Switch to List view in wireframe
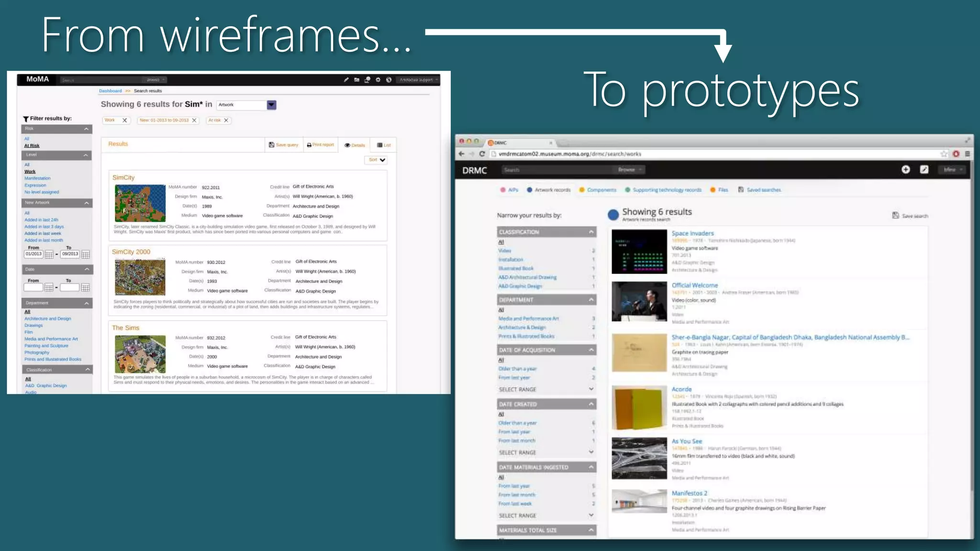Viewport: 980px width, 551px height. (384, 145)
